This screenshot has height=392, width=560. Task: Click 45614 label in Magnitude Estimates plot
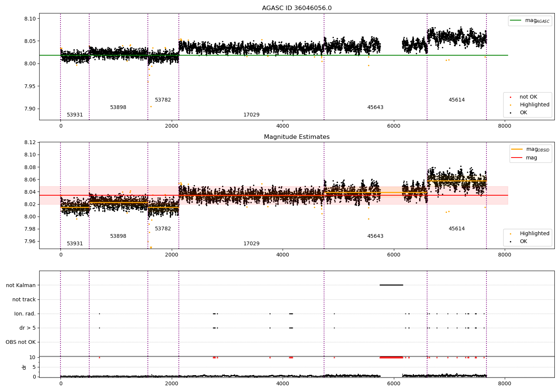(x=457, y=229)
